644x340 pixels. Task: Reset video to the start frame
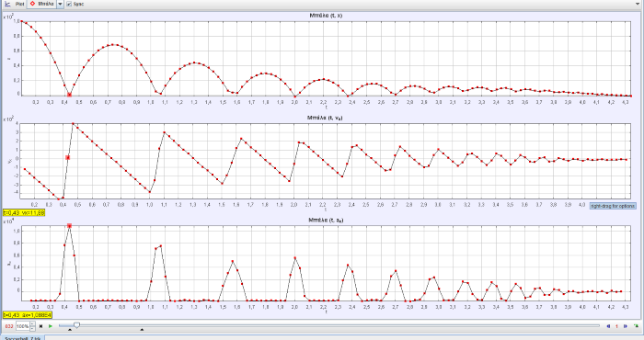click(x=41, y=326)
